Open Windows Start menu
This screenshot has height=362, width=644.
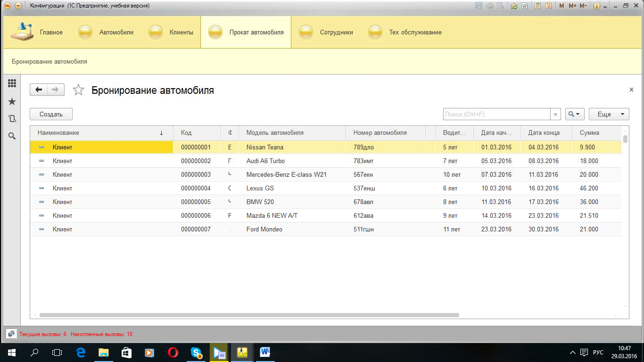point(11,352)
